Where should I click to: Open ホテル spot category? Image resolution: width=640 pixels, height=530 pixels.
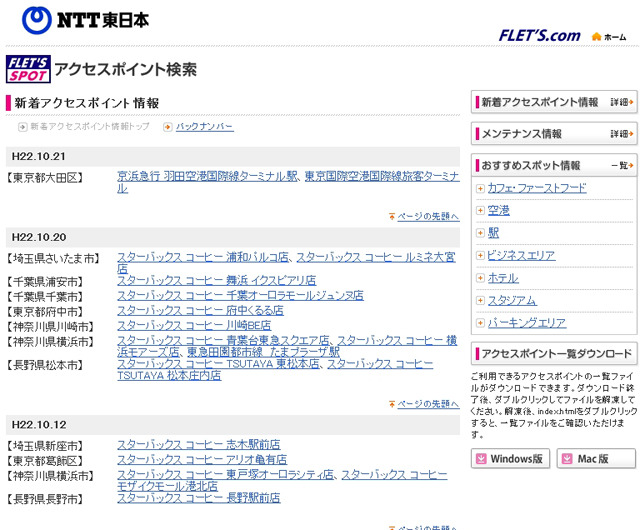click(x=503, y=278)
